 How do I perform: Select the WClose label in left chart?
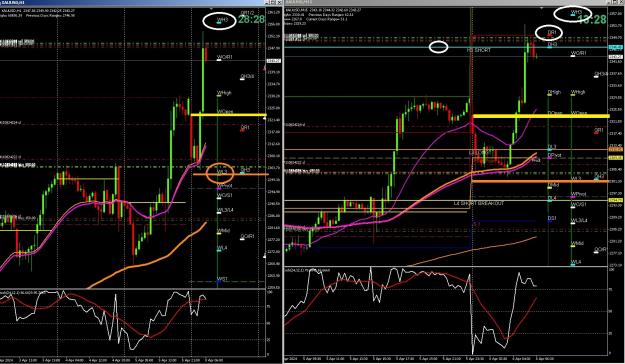pyautogui.click(x=225, y=112)
